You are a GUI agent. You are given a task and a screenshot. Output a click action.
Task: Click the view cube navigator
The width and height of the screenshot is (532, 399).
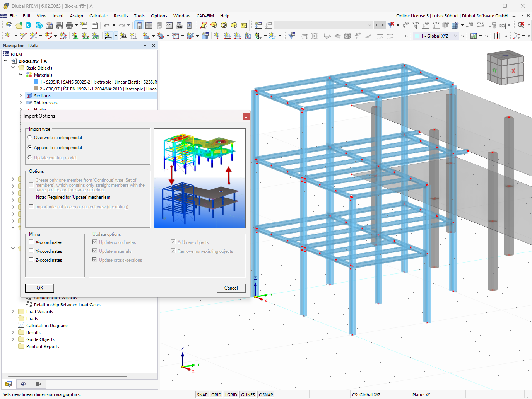coord(505,68)
